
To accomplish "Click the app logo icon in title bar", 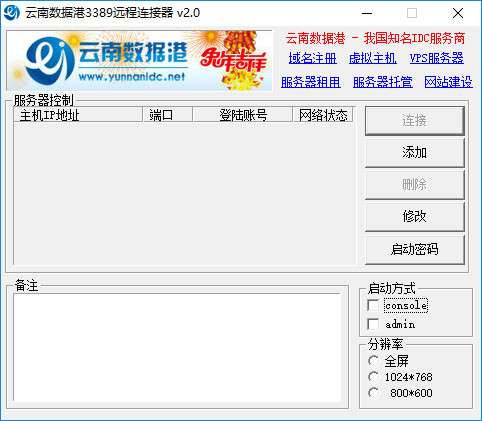I will tap(11, 12).
